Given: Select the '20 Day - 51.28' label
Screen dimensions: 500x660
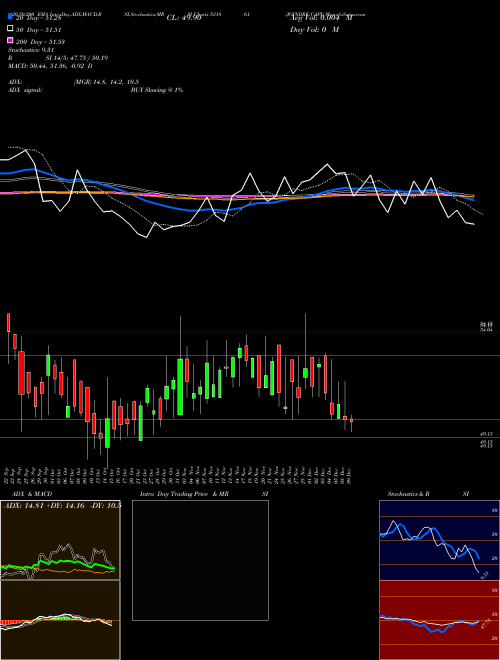Looking at the screenshot, I should tap(39, 18).
